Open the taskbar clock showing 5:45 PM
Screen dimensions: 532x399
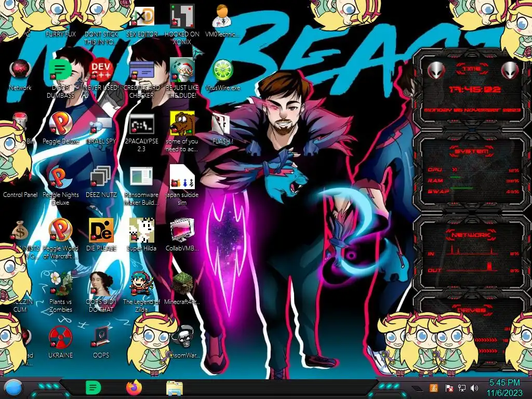tap(504, 388)
